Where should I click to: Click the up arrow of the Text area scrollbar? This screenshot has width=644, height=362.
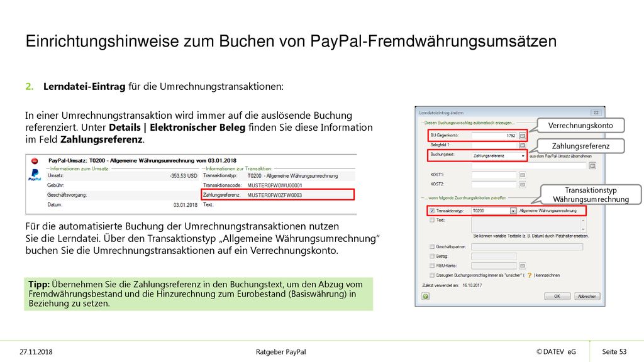pyautogui.click(x=583, y=221)
